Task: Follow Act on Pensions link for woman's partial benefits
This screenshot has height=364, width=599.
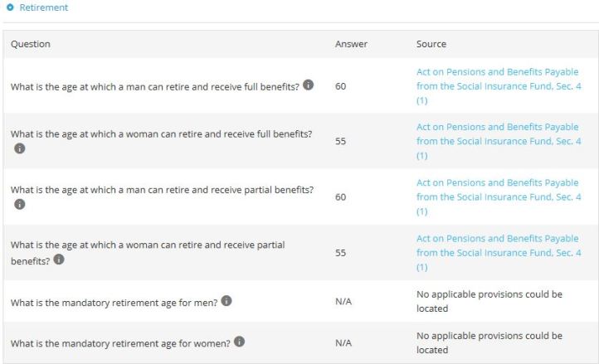Action: pos(498,252)
